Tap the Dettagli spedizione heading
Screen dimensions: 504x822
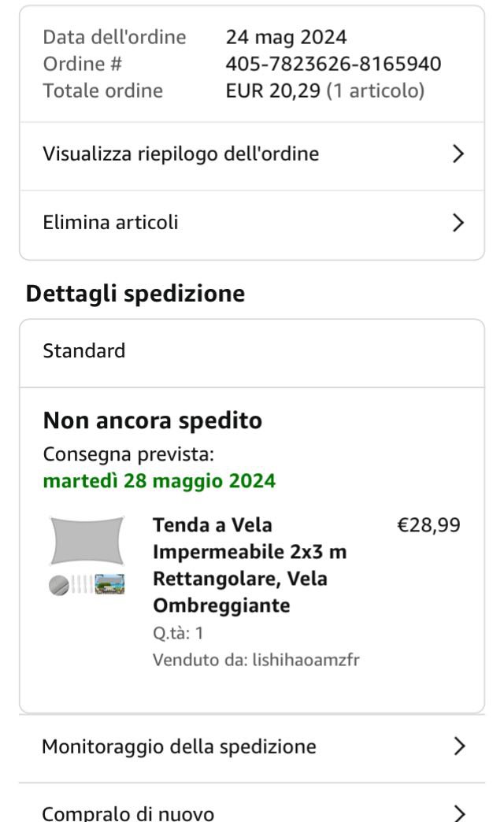(x=135, y=294)
